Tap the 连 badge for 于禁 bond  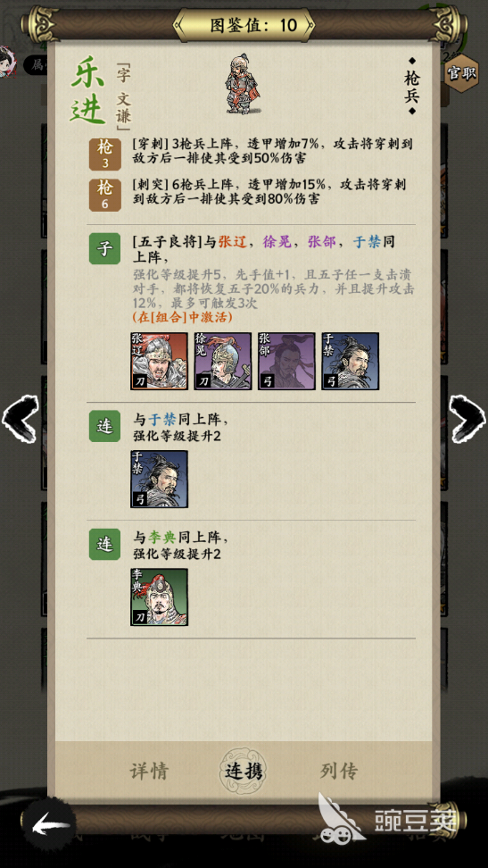coord(104,426)
